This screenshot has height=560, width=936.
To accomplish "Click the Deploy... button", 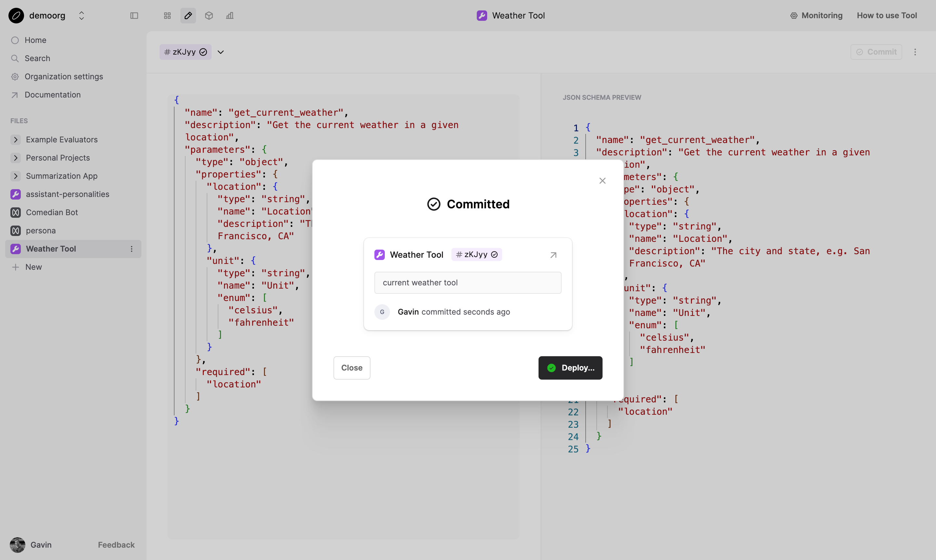I will (x=570, y=368).
